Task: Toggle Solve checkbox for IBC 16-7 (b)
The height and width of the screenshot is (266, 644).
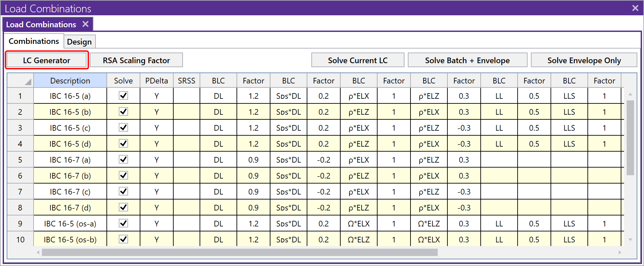Action: pos(123,176)
